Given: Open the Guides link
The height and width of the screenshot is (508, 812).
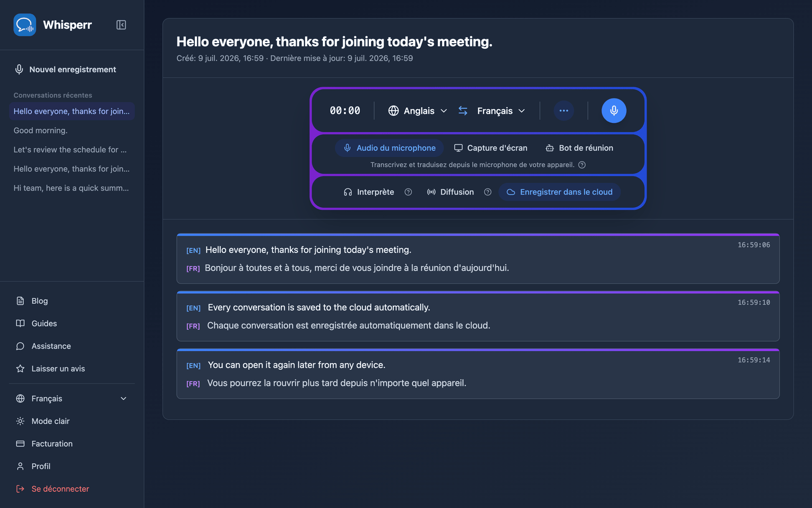Looking at the screenshot, I should tap(72, 324).
